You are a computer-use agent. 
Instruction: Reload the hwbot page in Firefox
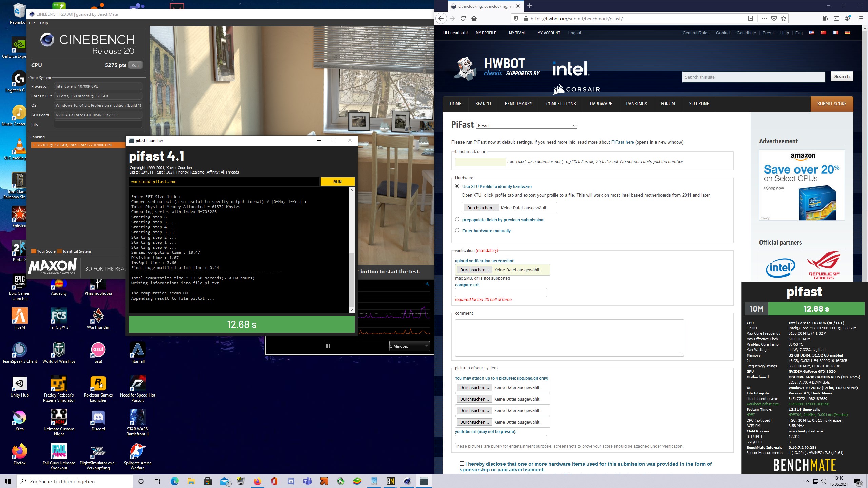463,19
